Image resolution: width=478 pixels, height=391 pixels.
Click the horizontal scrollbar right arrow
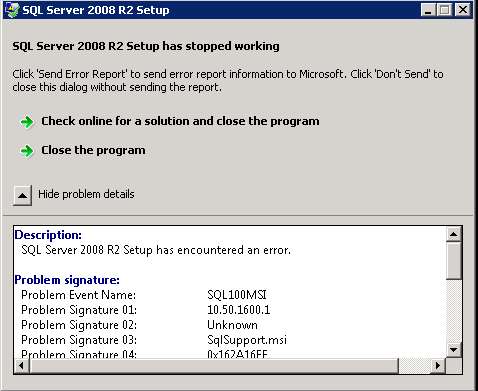pos(438,365)
